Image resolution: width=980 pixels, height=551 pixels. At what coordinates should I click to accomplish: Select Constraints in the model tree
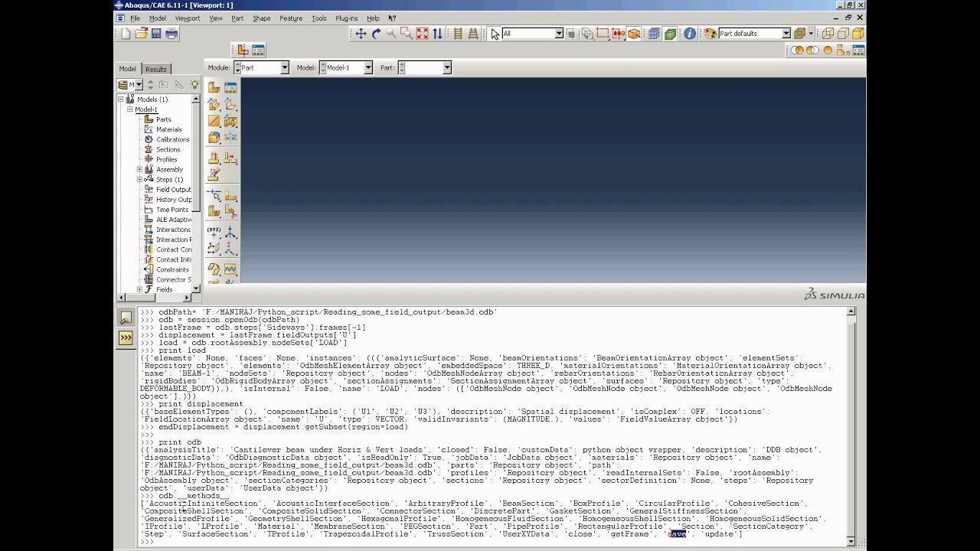[x=172, y=269]
